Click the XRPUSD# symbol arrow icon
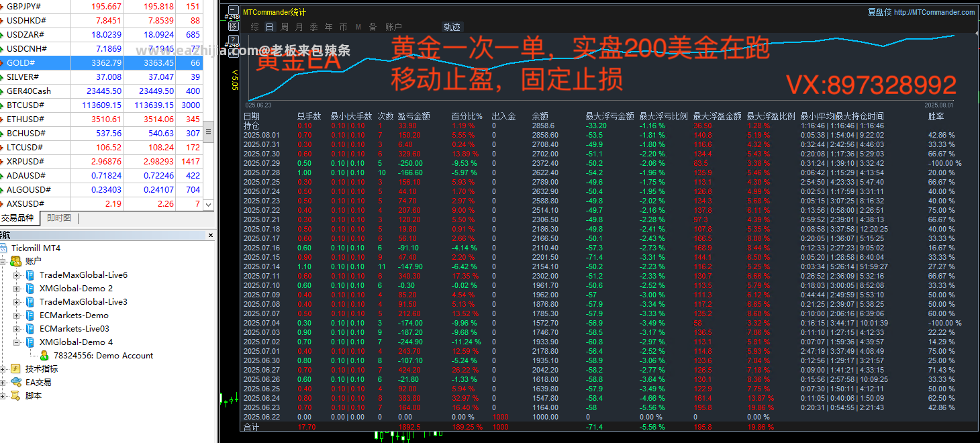Image resolution: width=980 pixels, height=443 pixels. point(1,161)
